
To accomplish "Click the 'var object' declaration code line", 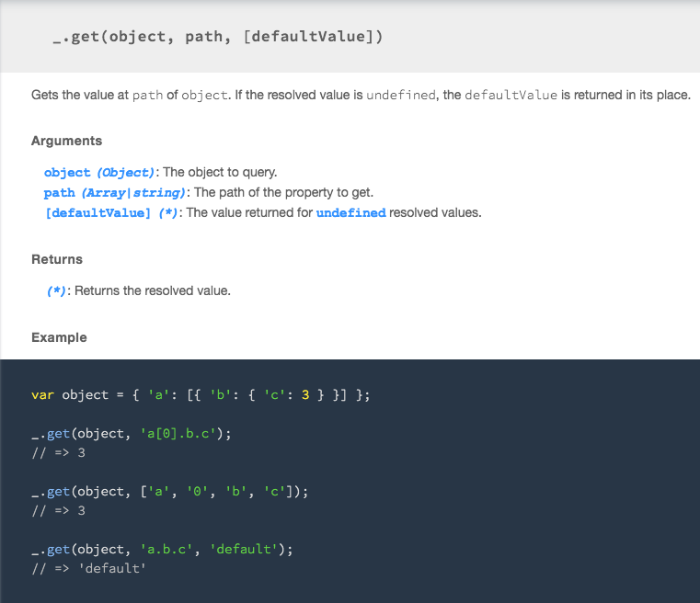I will pyautogui.click(x=201, y=394).
